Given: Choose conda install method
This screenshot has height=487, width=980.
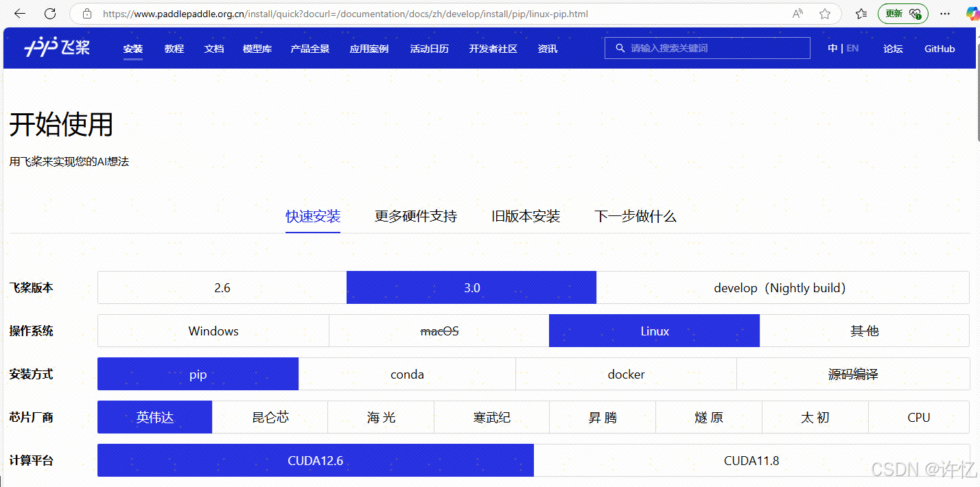Looking at the screenshot, I should (x=407, y=374).
